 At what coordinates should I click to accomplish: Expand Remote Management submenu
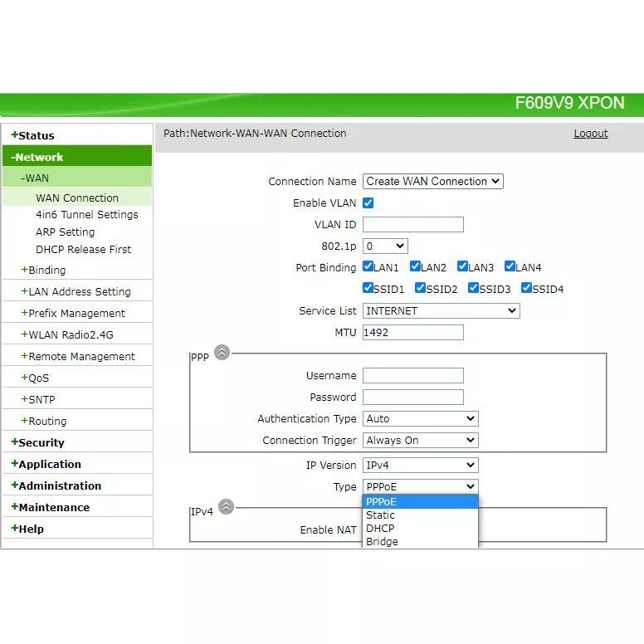pyautogui.click(x=77, y=356)
